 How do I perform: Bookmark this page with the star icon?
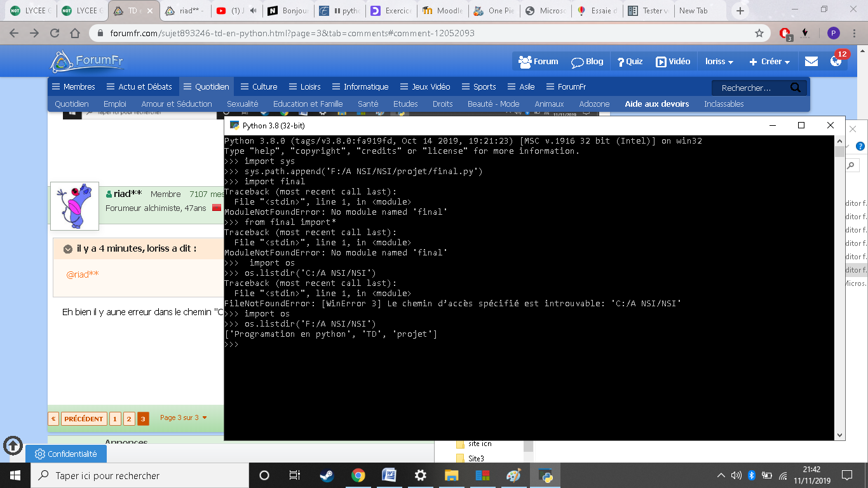[759, 33]
